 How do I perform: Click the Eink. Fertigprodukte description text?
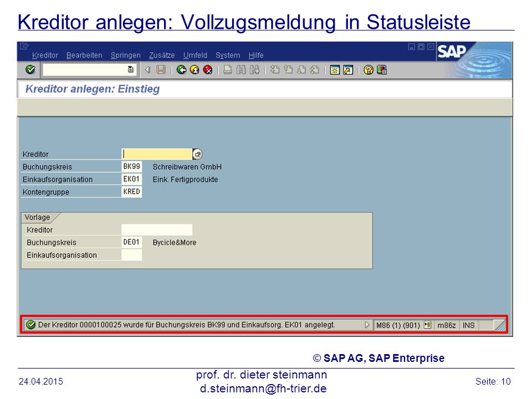tap(185, 180)
